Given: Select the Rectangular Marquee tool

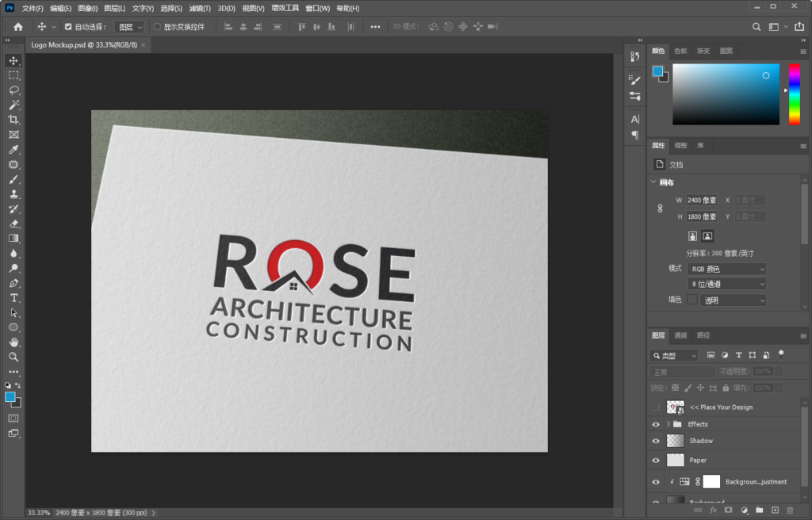Looking at the screenshot, I should tap(13, 75).
